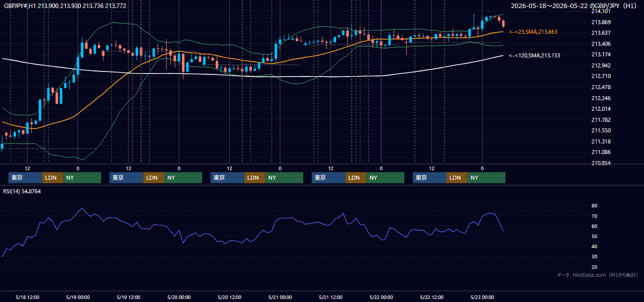Select the 212.014 price axis value
Screen dimensions: 644x302
coord(601,109)
